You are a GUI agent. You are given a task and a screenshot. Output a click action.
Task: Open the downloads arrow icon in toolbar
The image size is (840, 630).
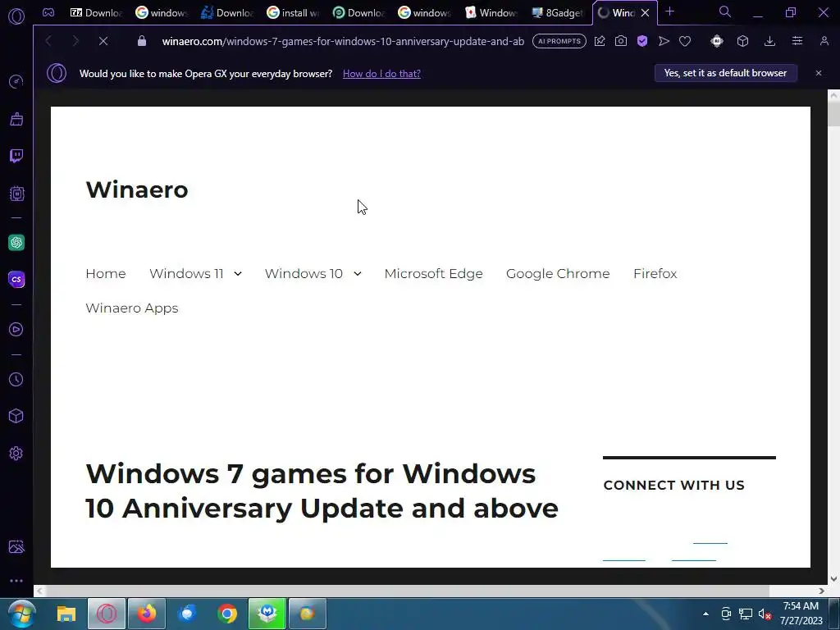(769, 41)
